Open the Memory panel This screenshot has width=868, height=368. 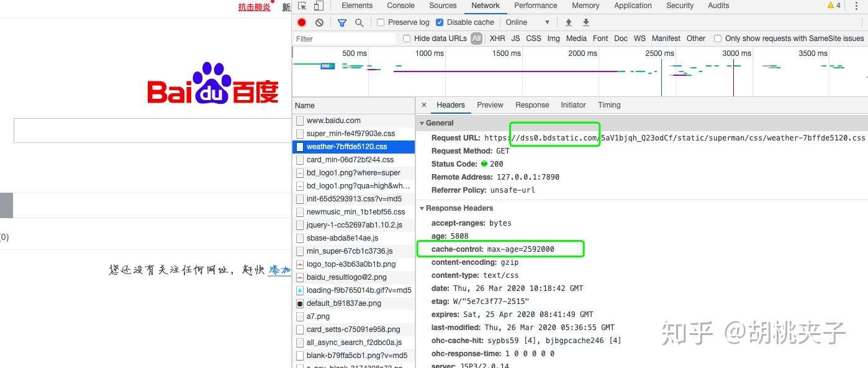[x=585, y=6]
